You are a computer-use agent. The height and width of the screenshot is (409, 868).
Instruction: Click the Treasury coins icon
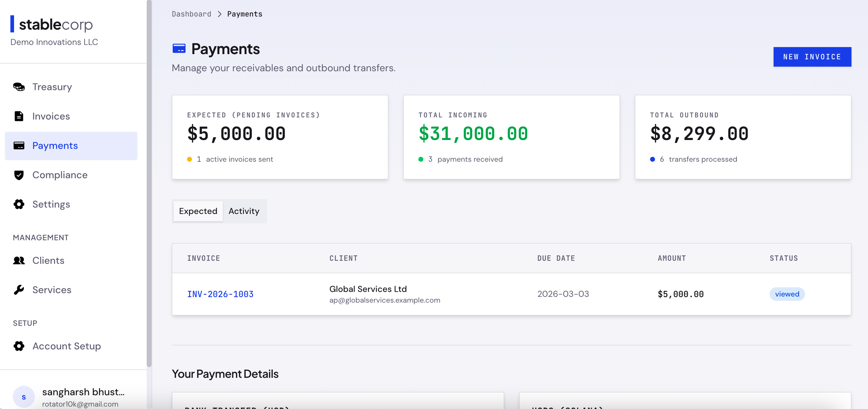point(19,87)
